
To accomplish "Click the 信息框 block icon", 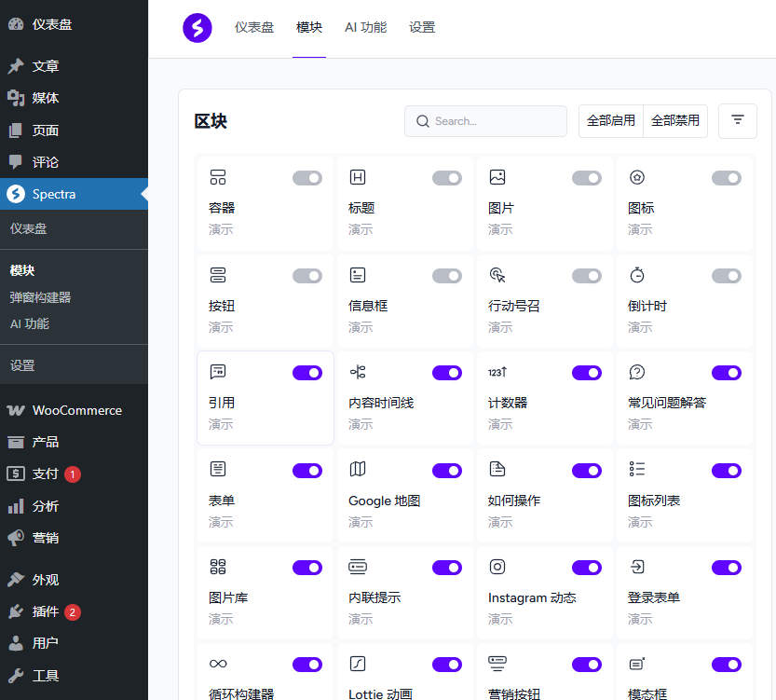I will pyautogui.click(x=358, y=275).
